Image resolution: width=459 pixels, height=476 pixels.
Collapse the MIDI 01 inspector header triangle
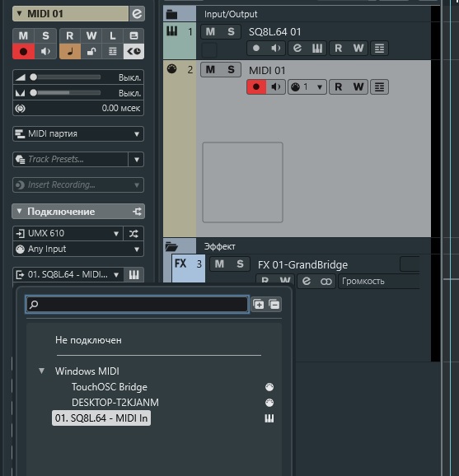click(x=20, y=14)
